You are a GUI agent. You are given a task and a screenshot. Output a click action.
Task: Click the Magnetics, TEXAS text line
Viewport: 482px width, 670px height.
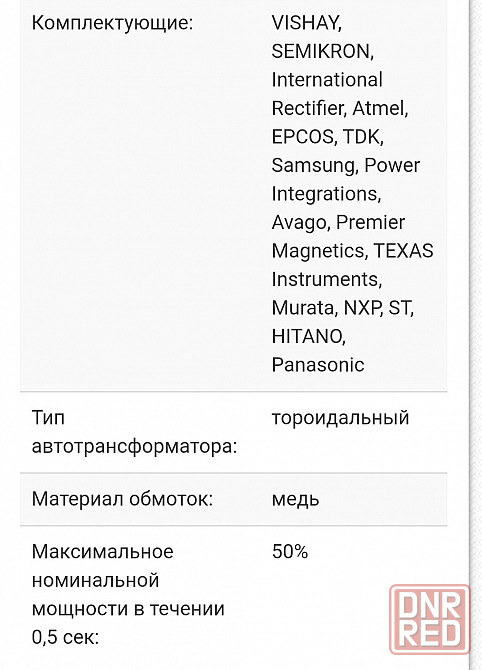tap(353, 251)
